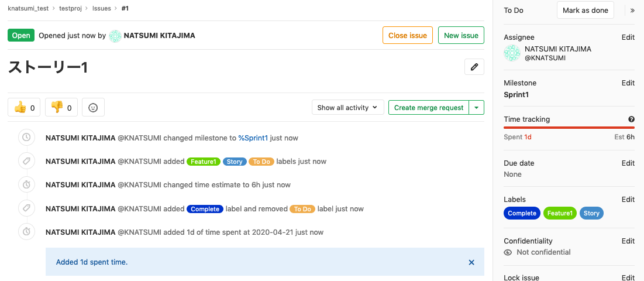644x281 pixels.
Task: Click the New issue button
Action: click(461, 35)
